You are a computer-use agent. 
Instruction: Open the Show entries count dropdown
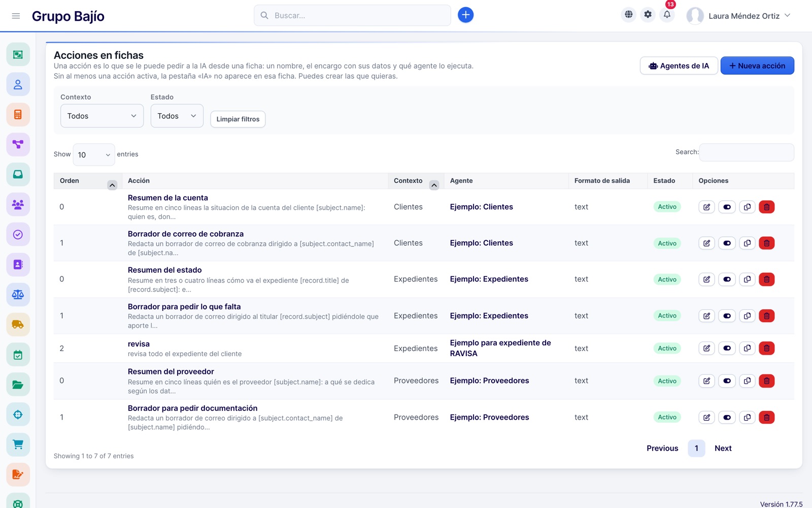[x=94, y=154]
